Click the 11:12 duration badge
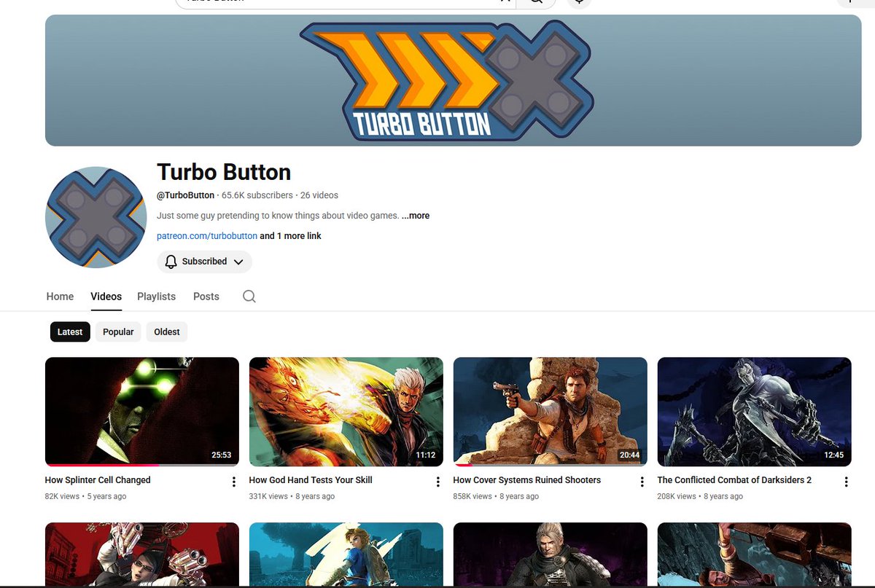Image resolution: width=875 pixels, height=588 pixels. coord(426,455)
